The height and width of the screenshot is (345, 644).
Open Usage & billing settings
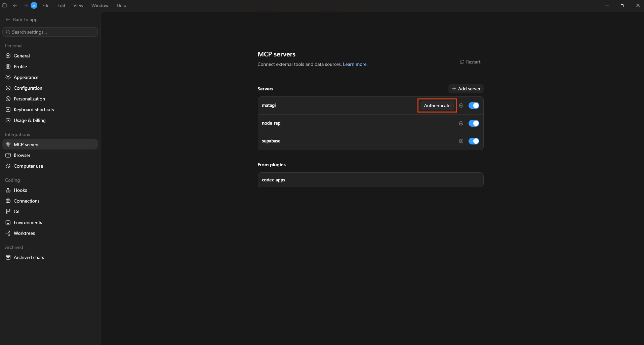point(50,120)
